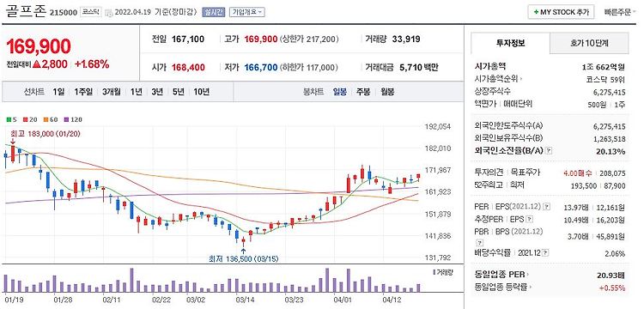Click the 상장주식수 value 6,275,415

pyautogui.click(x=610, y=92)
